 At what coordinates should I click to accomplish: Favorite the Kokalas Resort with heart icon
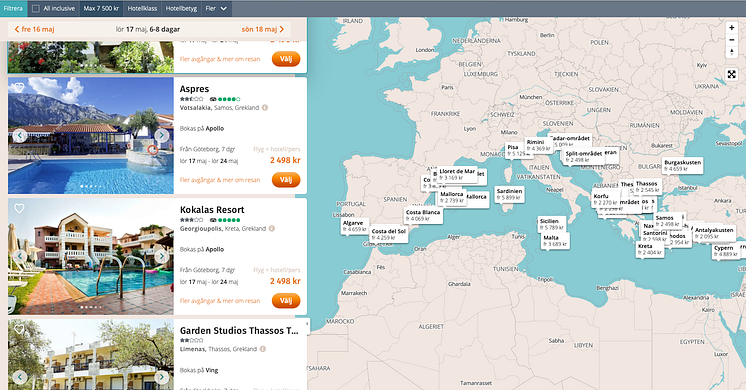pos(19,208)
